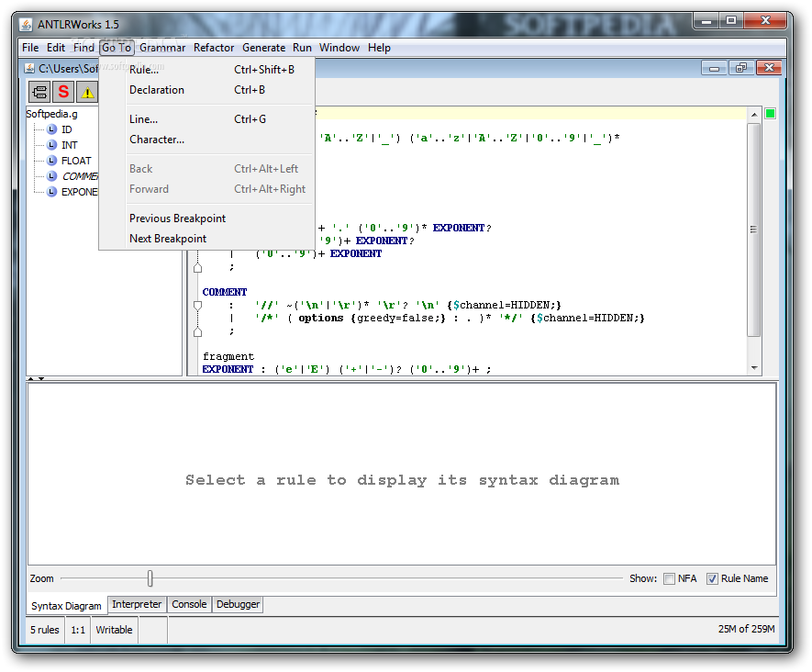
Task: Restore the inner document window
Action: point(741,68)
